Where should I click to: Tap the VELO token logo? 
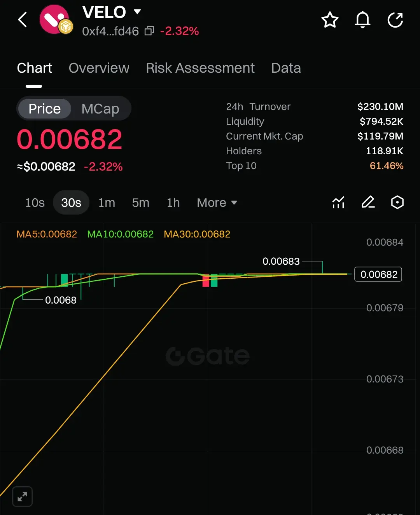tap(55, 19)
